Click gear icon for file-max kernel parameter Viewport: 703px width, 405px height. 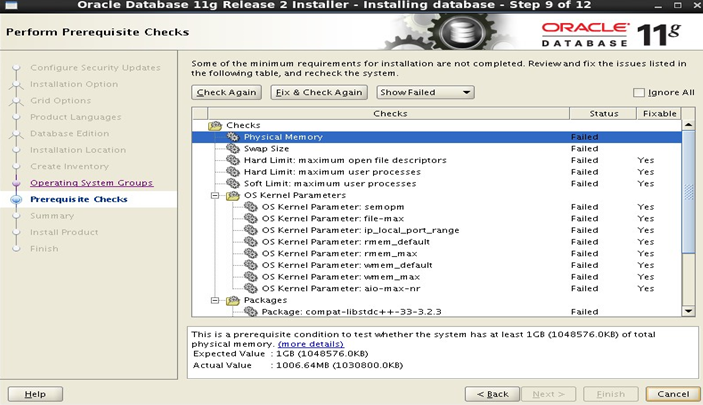(251, 218)
